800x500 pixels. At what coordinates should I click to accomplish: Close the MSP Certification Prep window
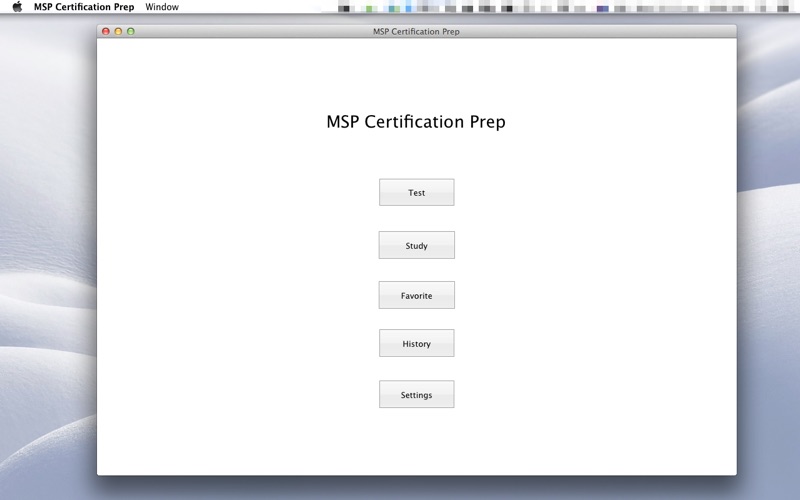[106, 31]
